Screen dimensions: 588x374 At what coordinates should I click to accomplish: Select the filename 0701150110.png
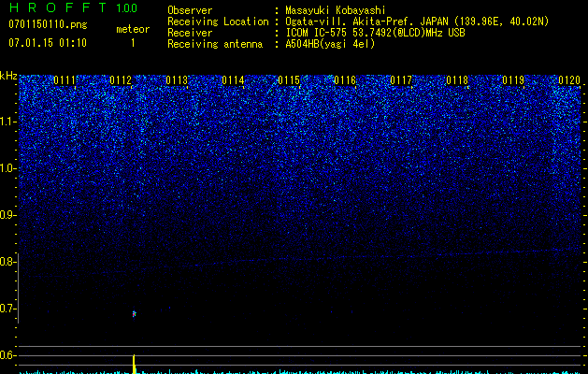(x=48, y=24)
